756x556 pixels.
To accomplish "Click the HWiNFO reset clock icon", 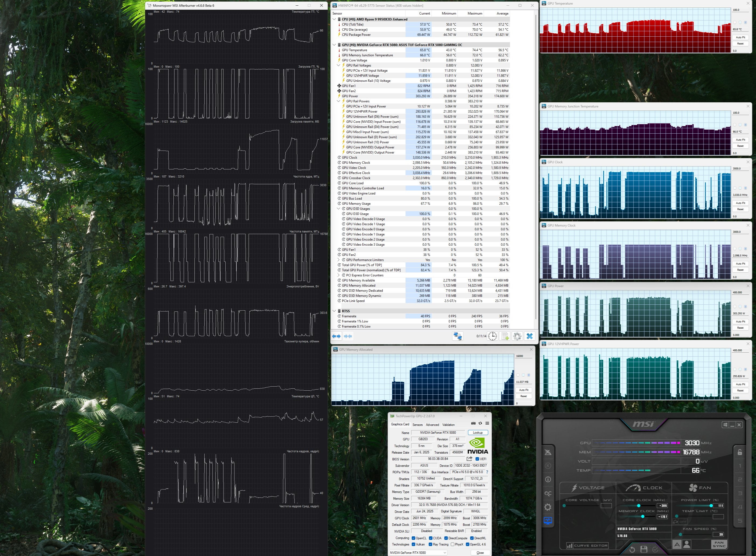I will click(492, 336).
